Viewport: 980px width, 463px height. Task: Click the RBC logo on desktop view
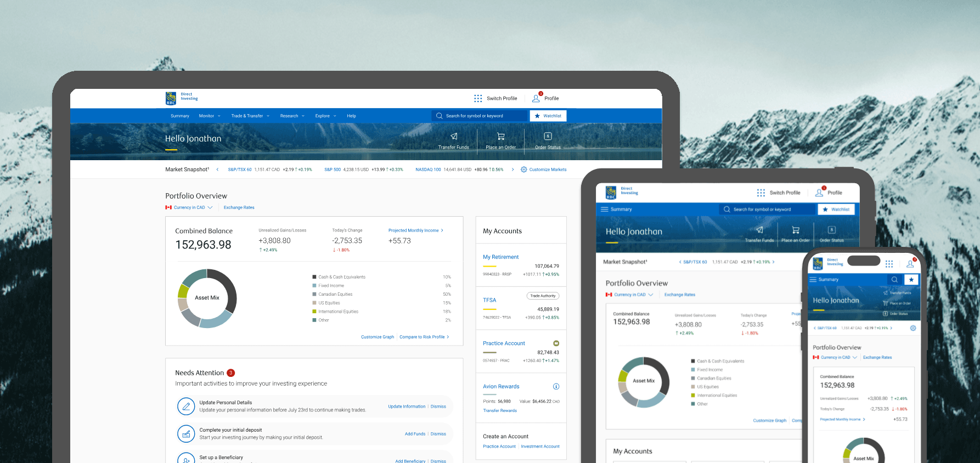click(x=171, y=98)
